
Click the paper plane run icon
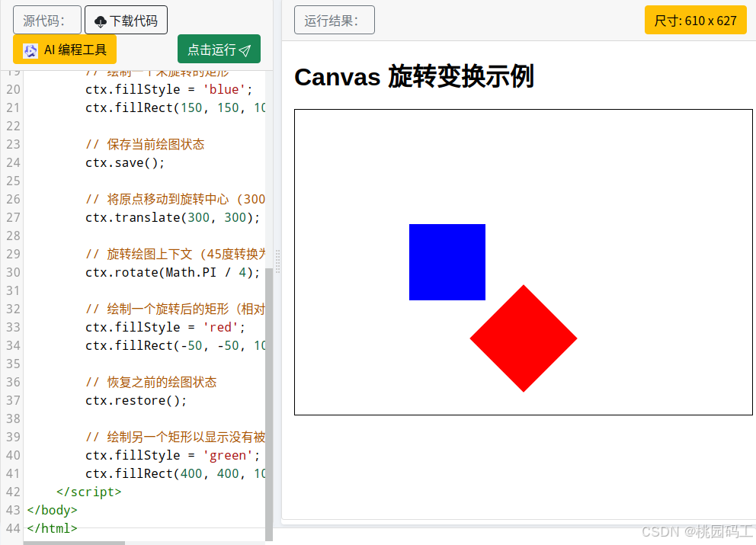(x=245, y=50)
